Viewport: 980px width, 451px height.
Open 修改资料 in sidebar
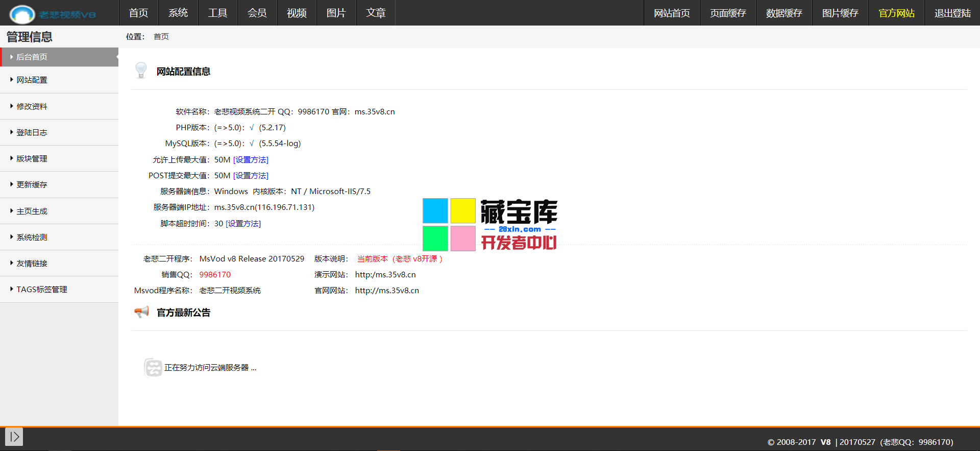[59, 106]
